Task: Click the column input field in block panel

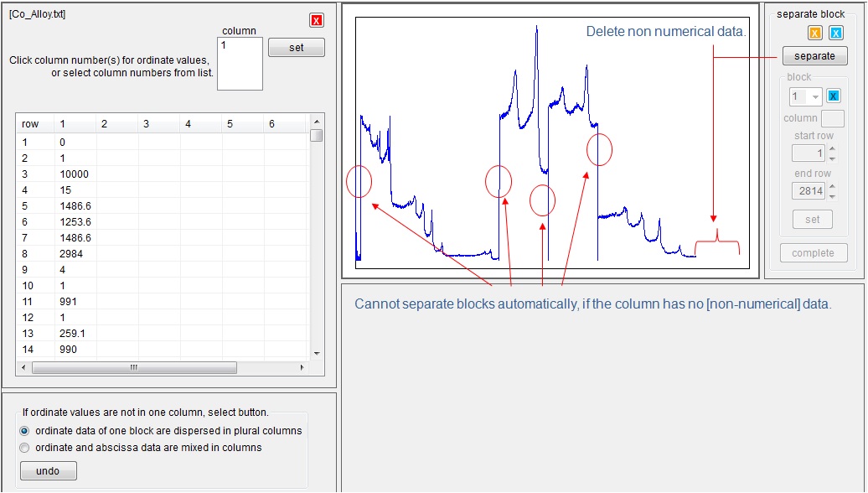Action: pyautogui.click(x=833, y=119)
